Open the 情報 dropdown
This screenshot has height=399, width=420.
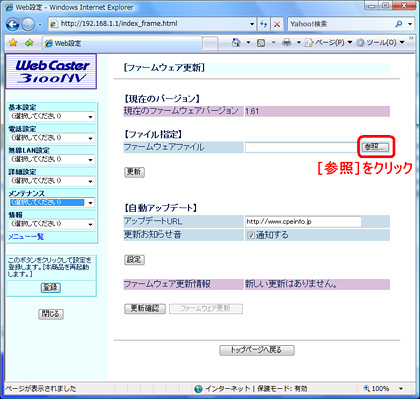point(51,224)
